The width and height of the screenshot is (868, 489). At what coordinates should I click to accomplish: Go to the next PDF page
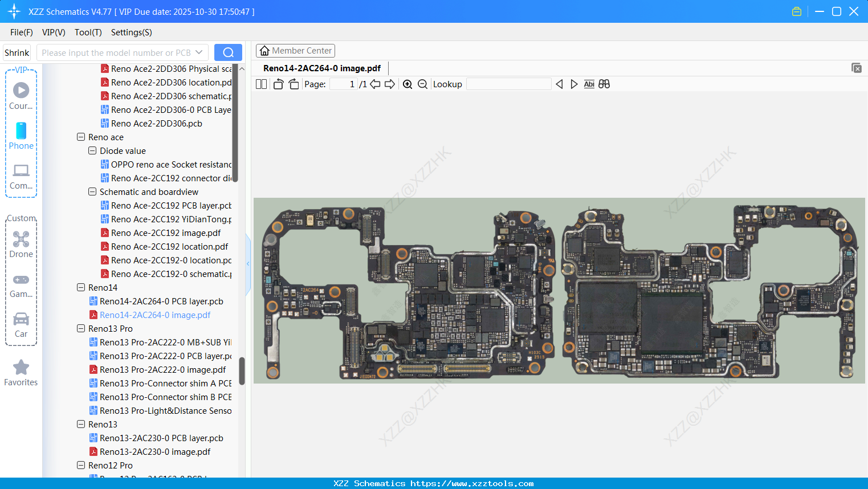coord(390,84)
